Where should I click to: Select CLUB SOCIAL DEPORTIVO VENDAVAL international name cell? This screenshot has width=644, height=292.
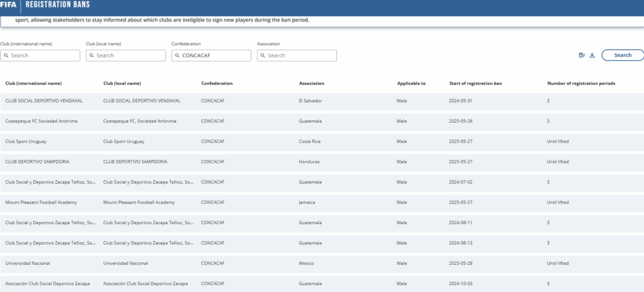44,101
